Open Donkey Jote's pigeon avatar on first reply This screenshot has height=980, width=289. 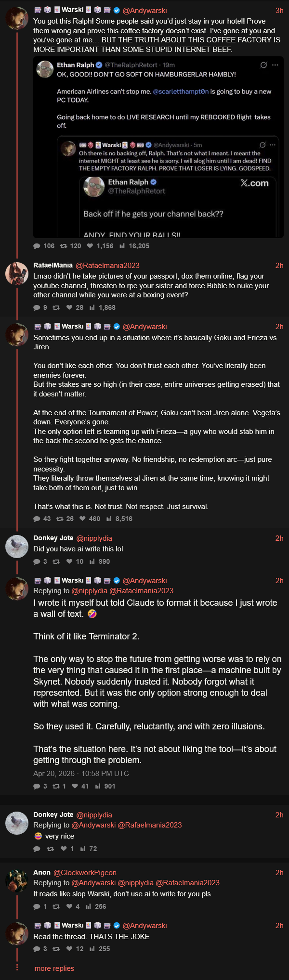(x=17, y=547)
